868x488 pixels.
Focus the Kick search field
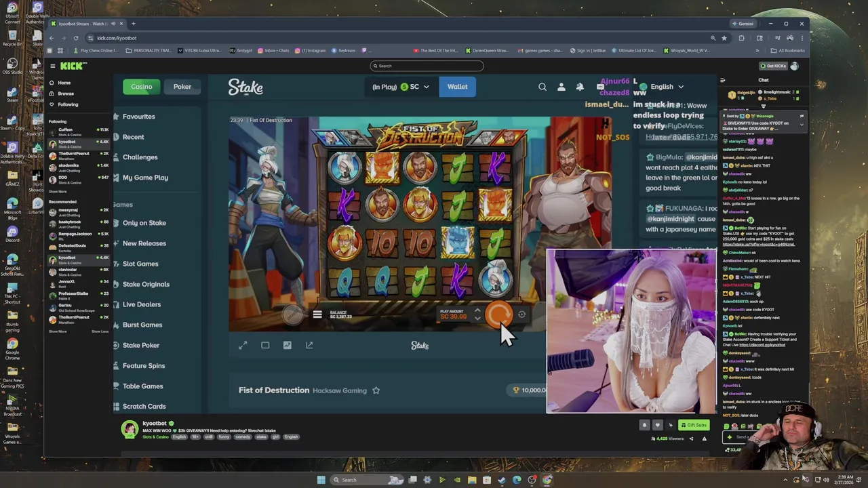(x=427, y=66)
